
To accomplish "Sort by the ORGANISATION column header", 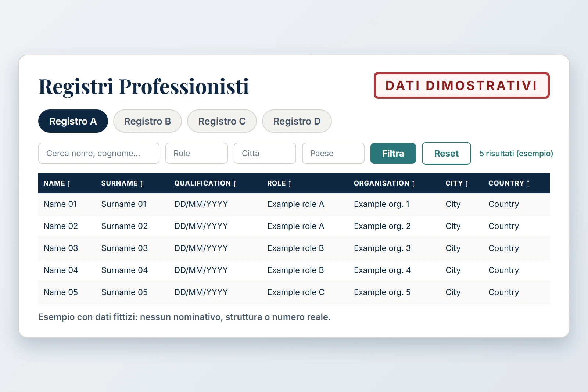I will (384, 183).
